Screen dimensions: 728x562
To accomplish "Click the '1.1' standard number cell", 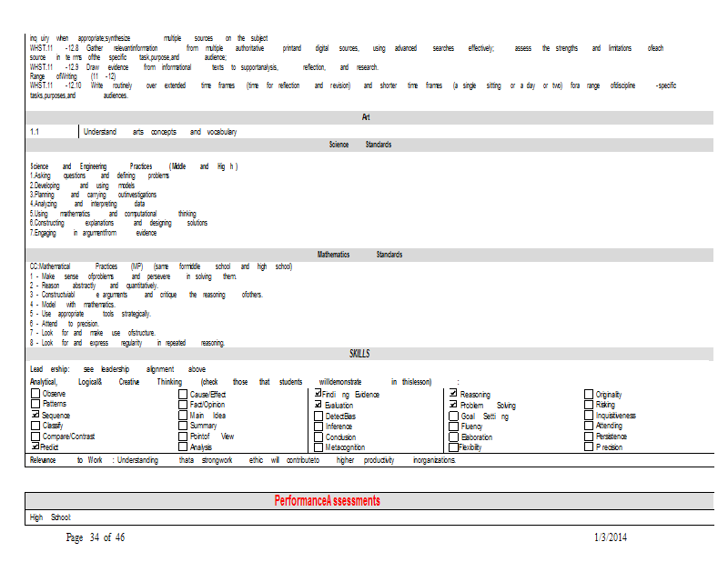I will click(35, 132).
